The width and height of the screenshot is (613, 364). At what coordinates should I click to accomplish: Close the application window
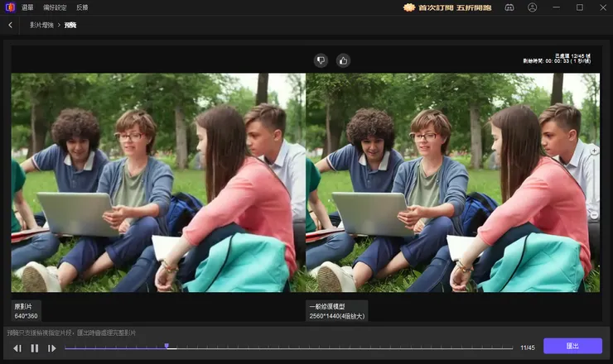tap(603, 7)
